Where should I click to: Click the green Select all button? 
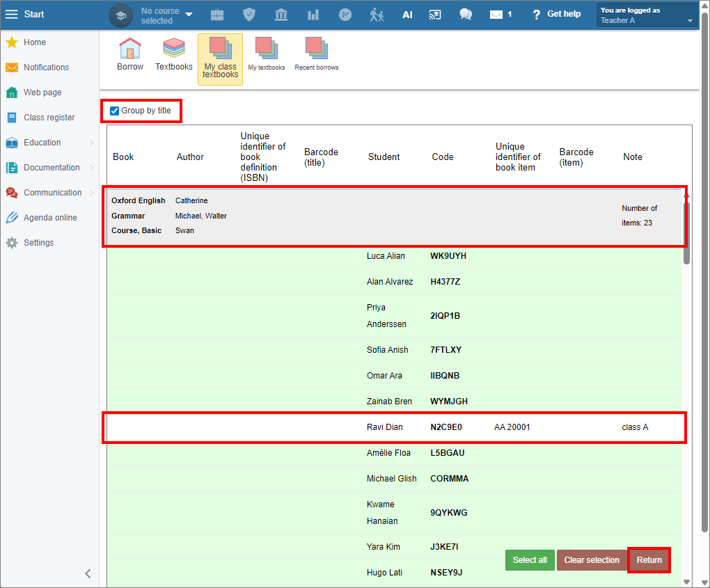(530, 560)
